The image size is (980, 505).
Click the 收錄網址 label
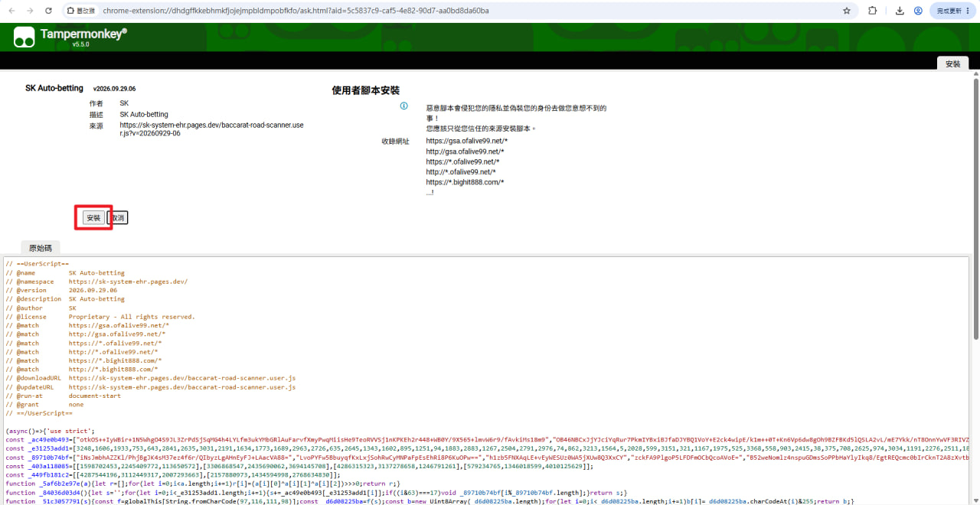[x=395, y=141]
